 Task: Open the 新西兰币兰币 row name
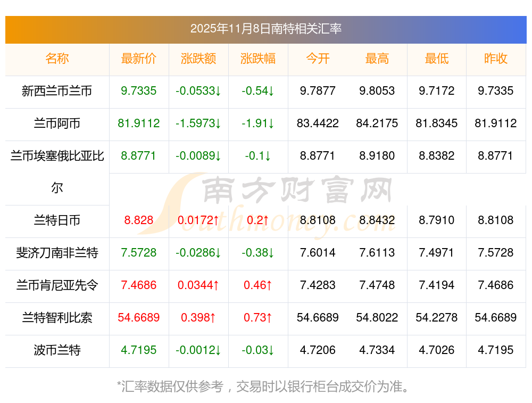point(57,91)
